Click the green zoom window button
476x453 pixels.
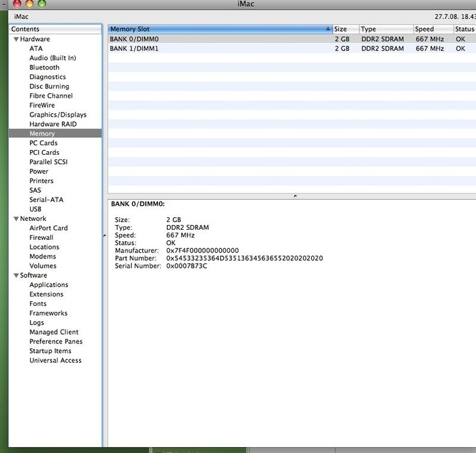pos(42,4)
